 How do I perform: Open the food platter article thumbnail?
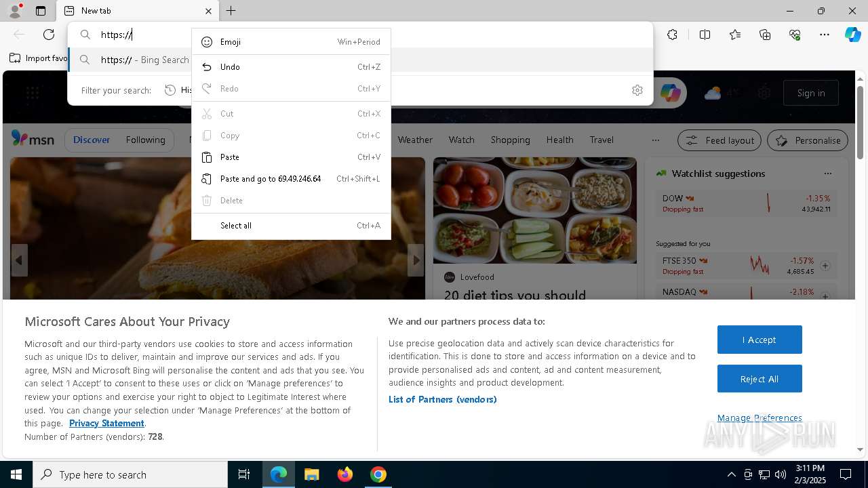point(535,211)
